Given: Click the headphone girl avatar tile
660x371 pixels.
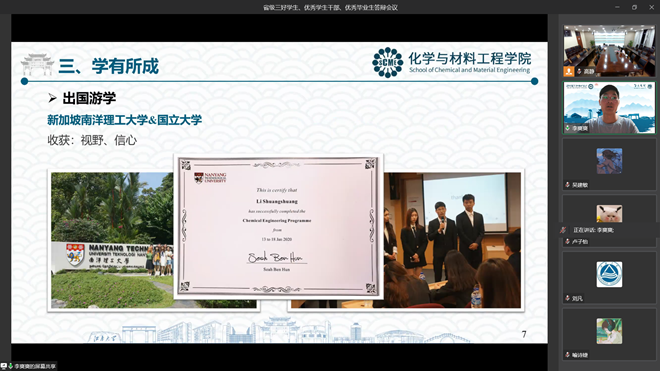Looking at the screenshot, I should click(609, 331).
